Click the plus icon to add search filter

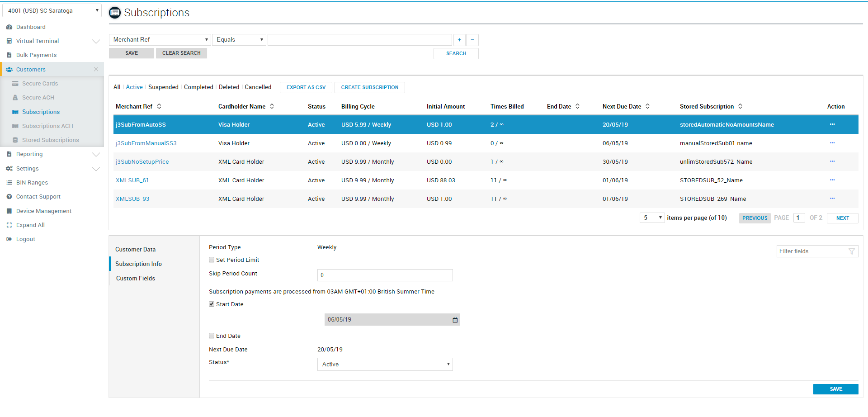(459, 40)
